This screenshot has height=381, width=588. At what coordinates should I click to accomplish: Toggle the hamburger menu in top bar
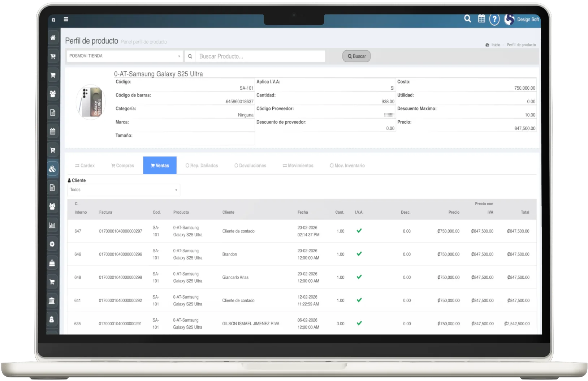pos(66,19)
